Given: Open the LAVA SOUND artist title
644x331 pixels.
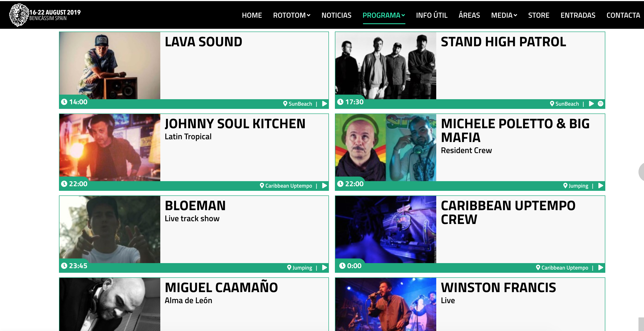Looking at the screenshot, I should click(x=204, y=42).
